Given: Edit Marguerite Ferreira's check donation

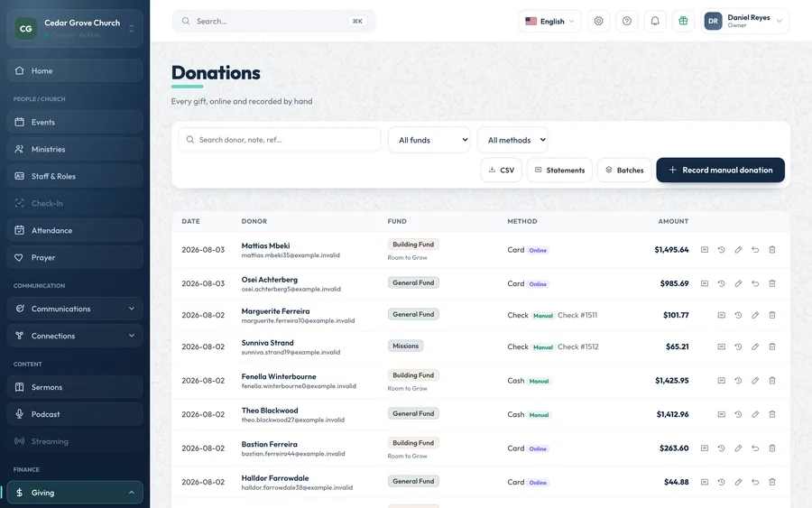Looking at the screenshot, I should pos(755,315).
